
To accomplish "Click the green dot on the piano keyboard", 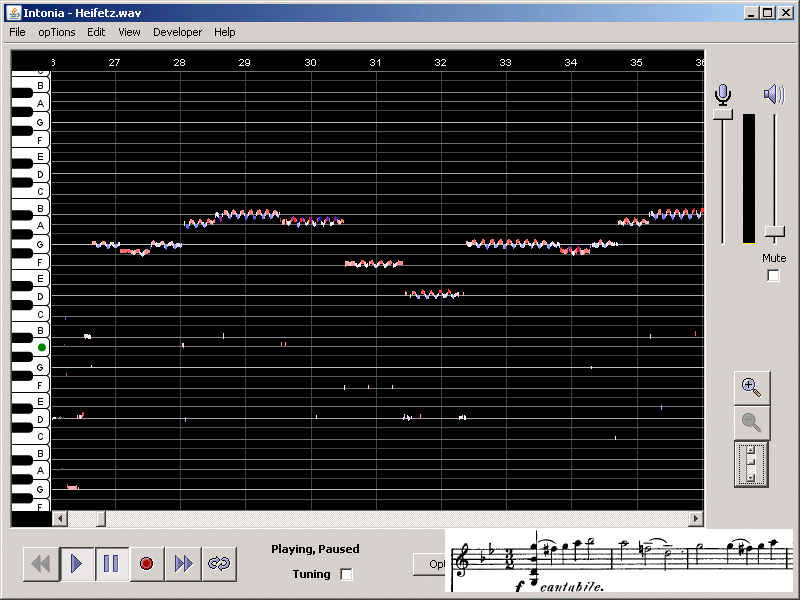I will 42,347.
